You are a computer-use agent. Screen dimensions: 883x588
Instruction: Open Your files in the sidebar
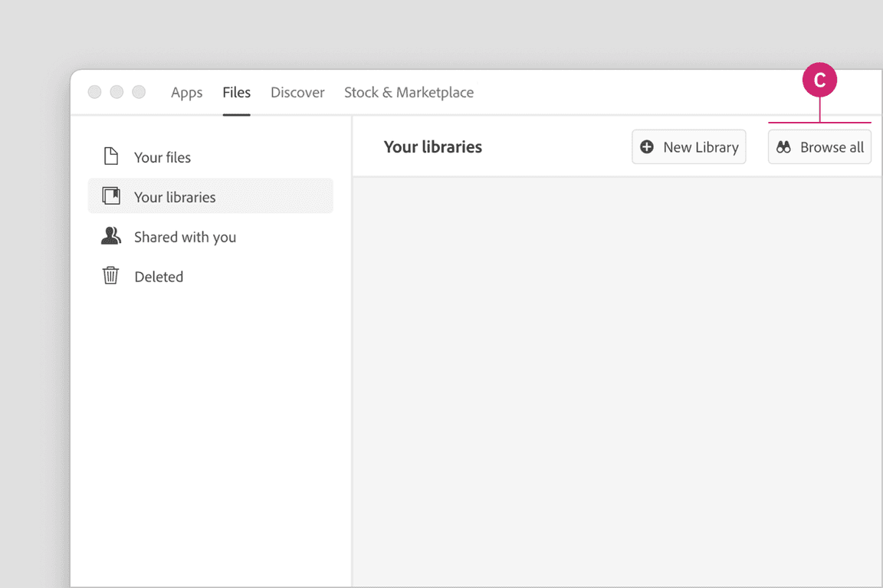tap(162, 157)
